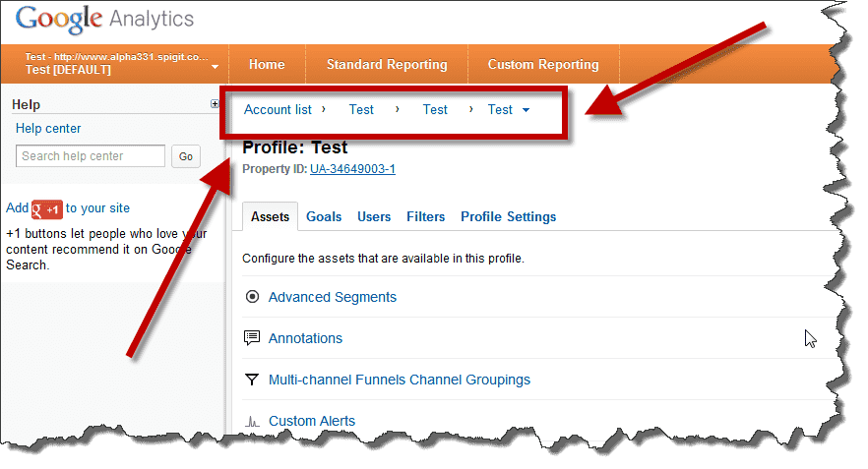This screenshot has width=868, height=469.
Task: Open Multi-channel Funnels Channel Groupings link
Action: 400,380
